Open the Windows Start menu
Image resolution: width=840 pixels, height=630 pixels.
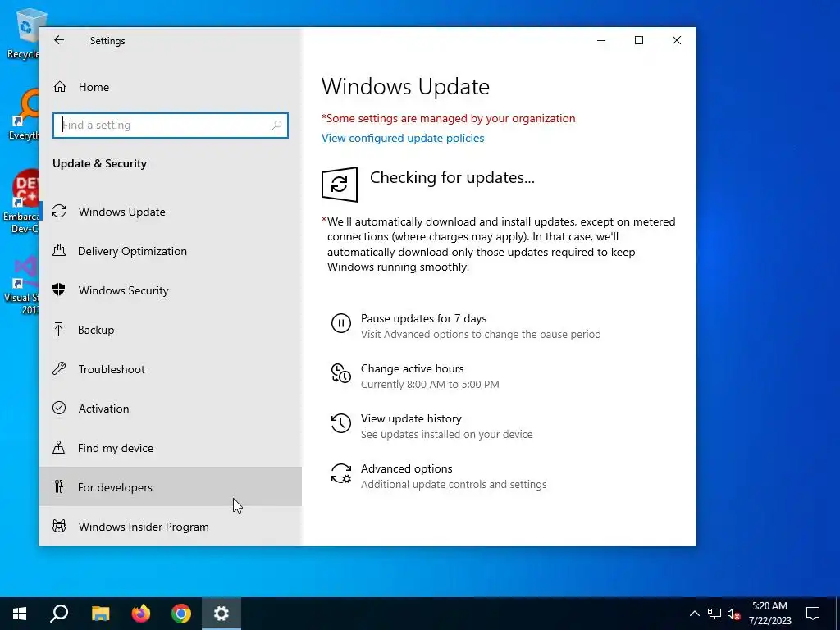[x=20, y=614]
